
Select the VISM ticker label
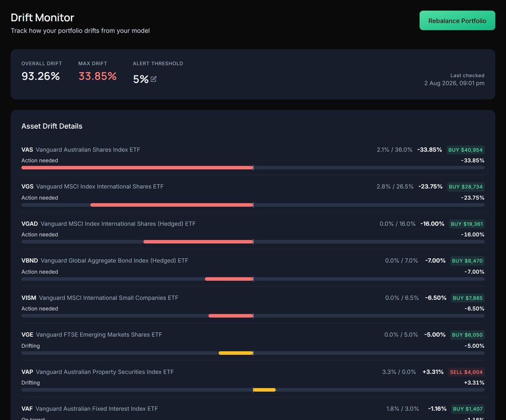pos(29,298)
